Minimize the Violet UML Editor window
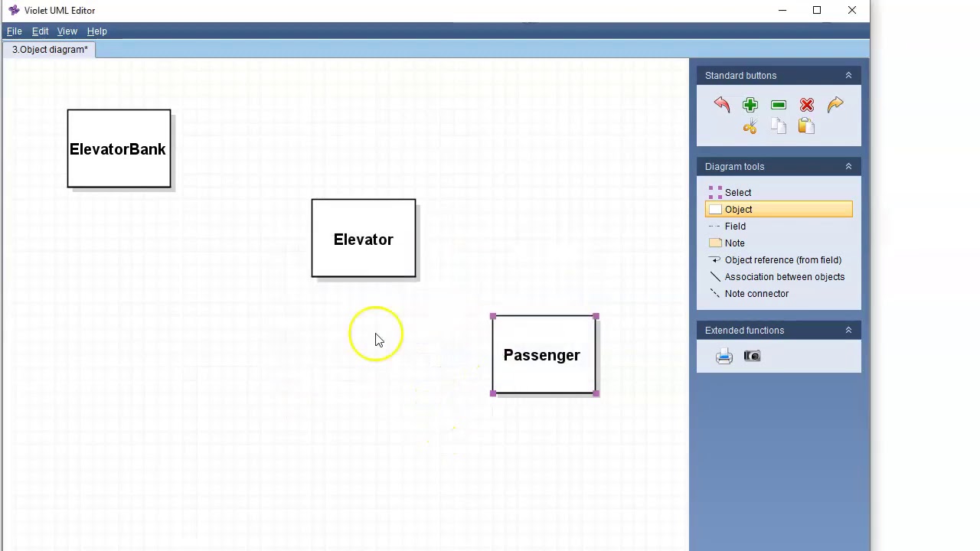This screenshot has height=551, width=980. coord(782,10)
